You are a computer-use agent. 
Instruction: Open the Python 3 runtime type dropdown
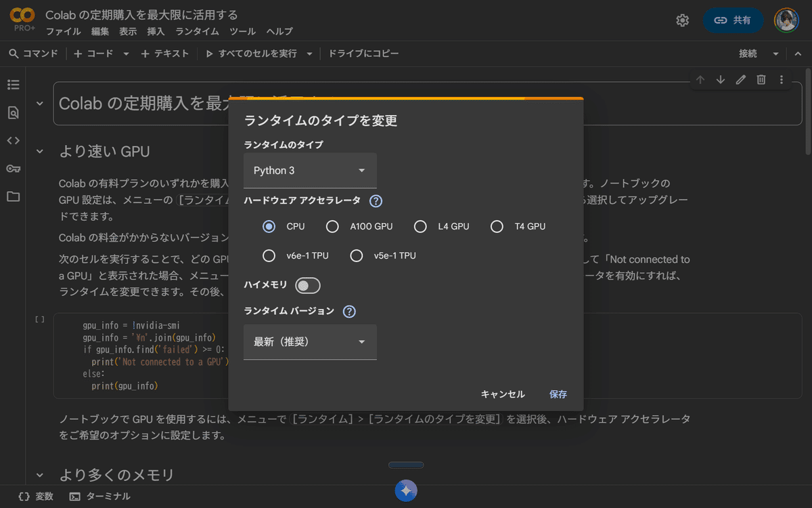click(310, 171)
